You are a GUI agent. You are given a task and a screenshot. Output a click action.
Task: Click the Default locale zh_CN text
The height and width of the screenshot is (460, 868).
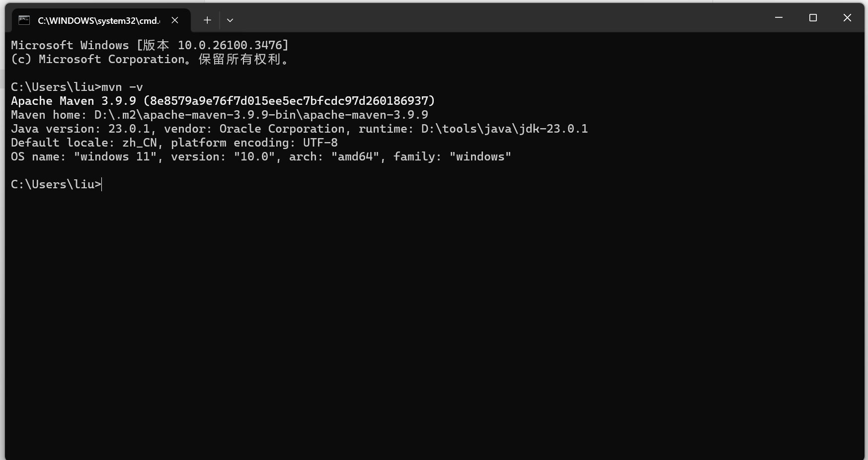[x=83, y=143]
